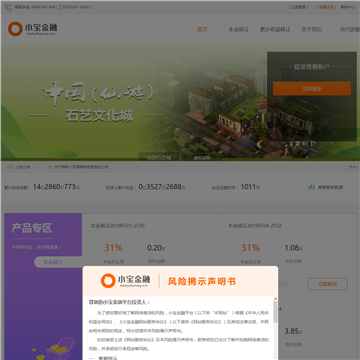Open the 关于我们 navigation item
Image resolution: width=360 pixels, height=360 pixels.
(x=312, y=29)
